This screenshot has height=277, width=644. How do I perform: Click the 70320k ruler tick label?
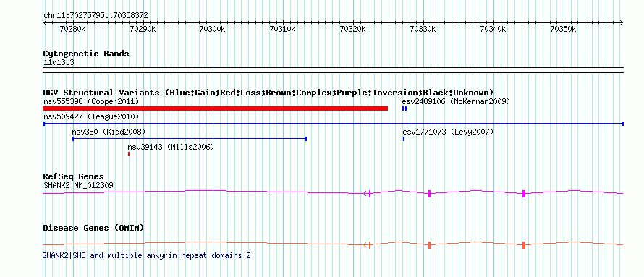pyautogui.click(x=353, y=29)
